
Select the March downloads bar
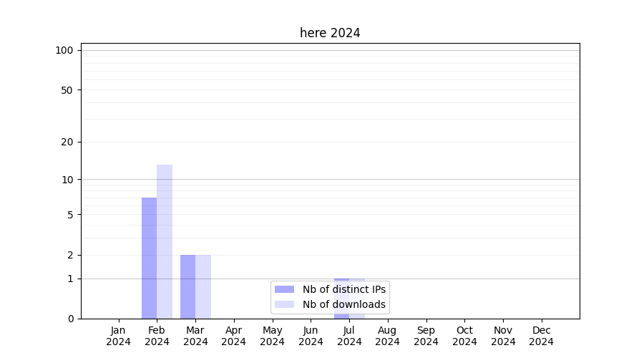(x=203, y=286)
